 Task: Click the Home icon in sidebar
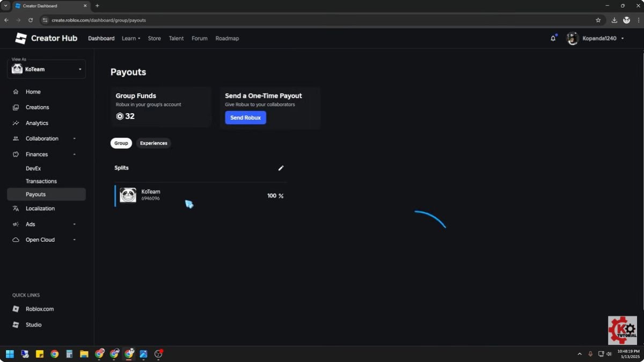(x=16, y=92)
